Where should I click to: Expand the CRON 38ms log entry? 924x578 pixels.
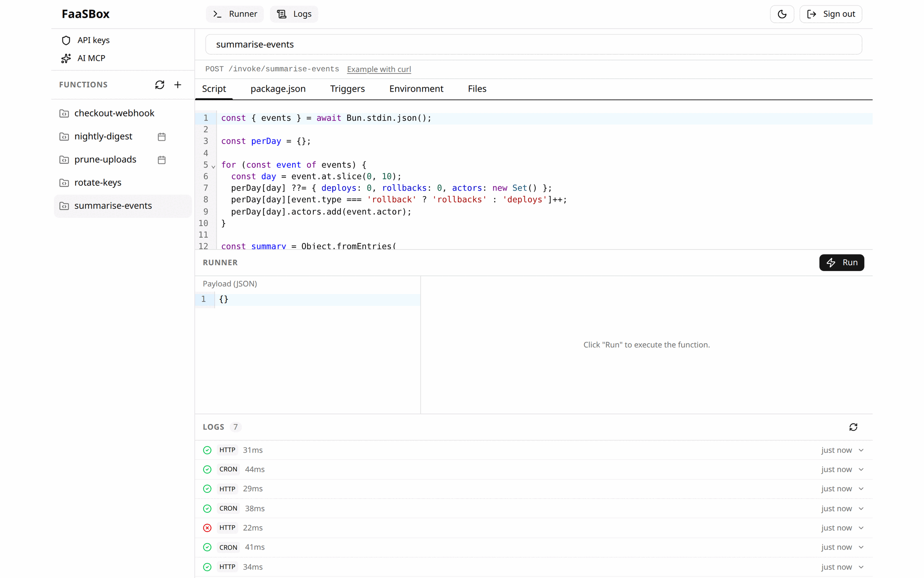[x=534, y=509]
